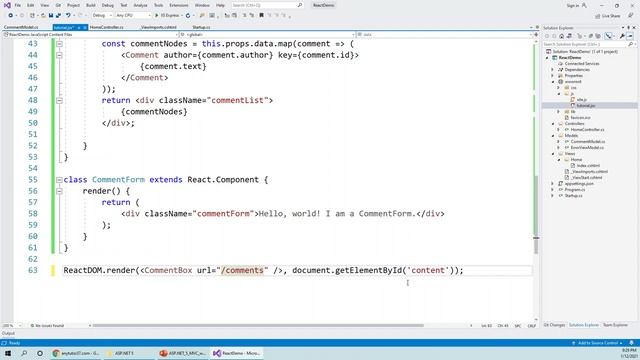Click Add to Source Control

[x=598, y=343]
